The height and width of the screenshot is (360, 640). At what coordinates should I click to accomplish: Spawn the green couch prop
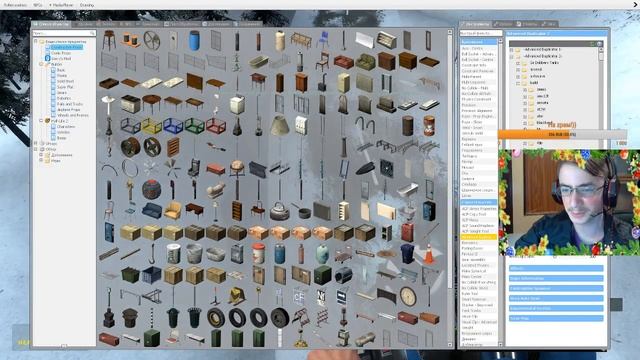coord(365,62)
